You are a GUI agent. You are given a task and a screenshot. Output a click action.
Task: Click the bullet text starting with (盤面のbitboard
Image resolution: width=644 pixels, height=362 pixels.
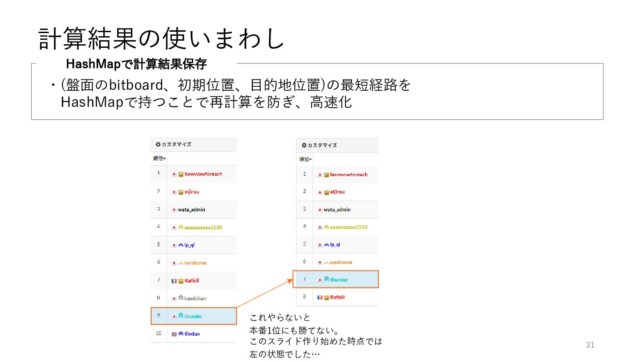[229, 93]
